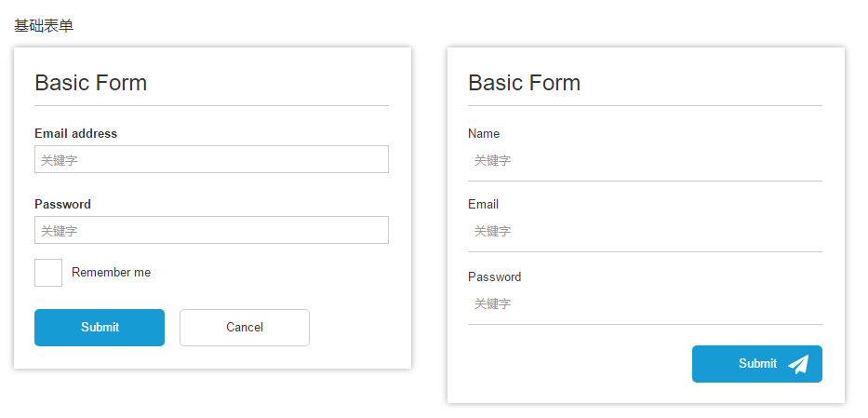Click the Email address label
The image size is (868, 418).
click(x=75, y=133)
